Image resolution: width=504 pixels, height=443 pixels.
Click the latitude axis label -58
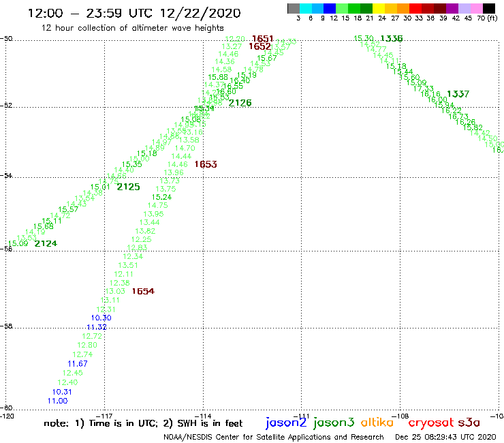tap(6, 326)
